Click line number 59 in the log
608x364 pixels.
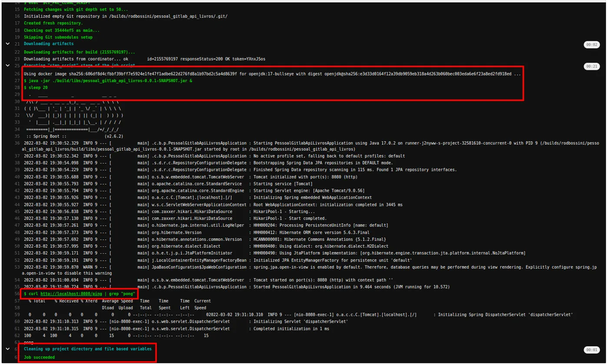17,315
